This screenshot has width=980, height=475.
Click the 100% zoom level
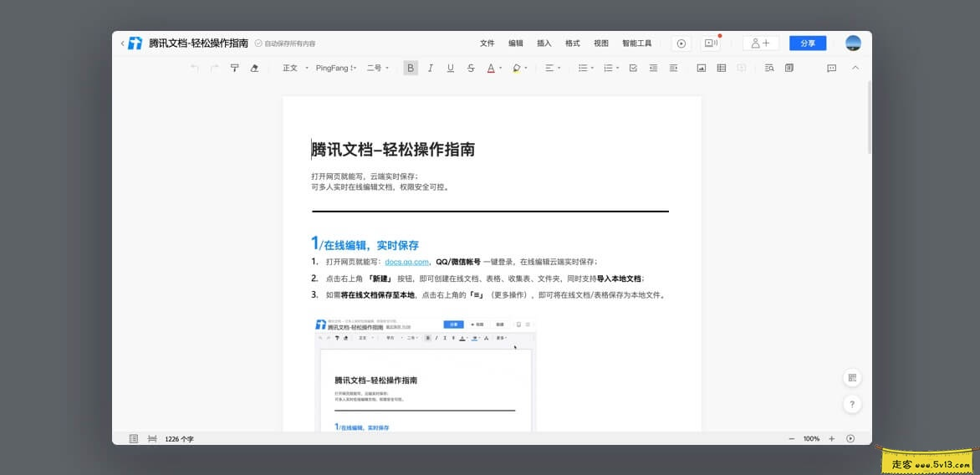pos(811,439)
